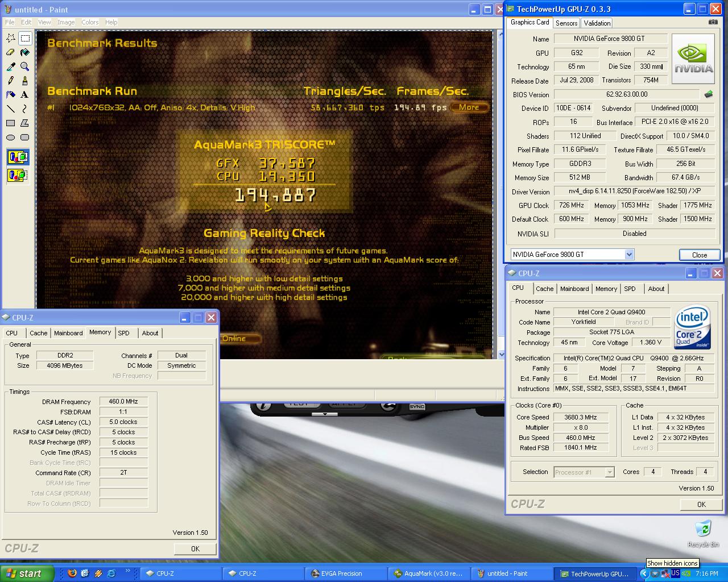Image resolution: width=728 pixels, height=582 pixels.
Task: Click the More button in AquaMark results
Action: 469,107
